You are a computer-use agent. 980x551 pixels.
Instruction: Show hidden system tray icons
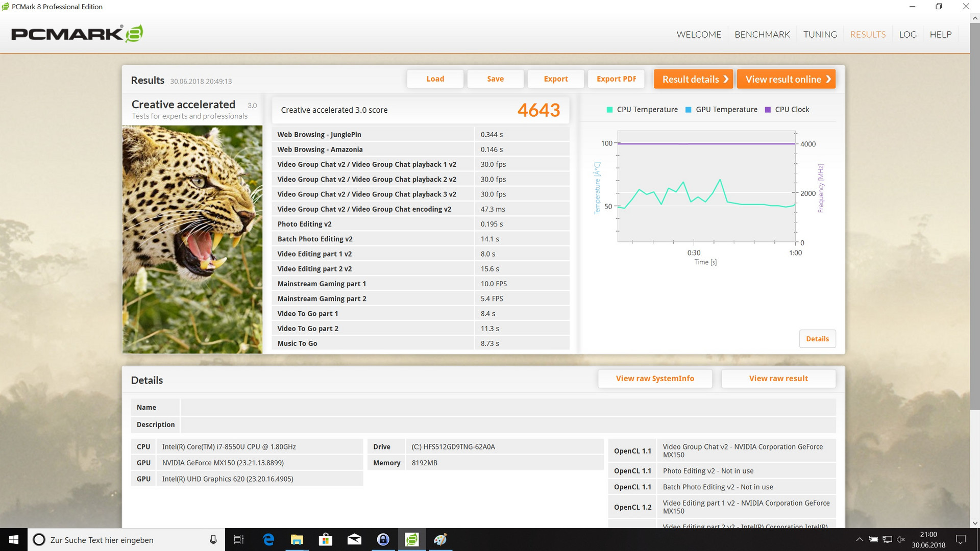click(860, 539)
